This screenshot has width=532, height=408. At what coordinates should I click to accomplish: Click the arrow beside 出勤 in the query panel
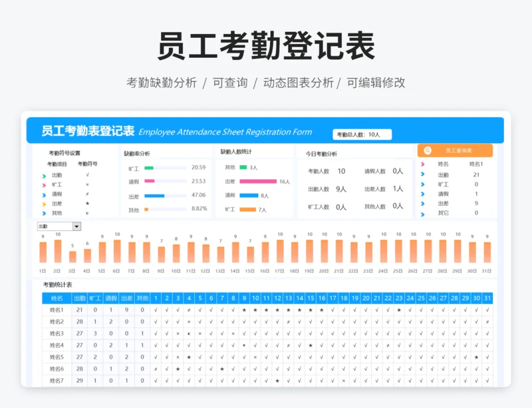click(x=423, y=174)
